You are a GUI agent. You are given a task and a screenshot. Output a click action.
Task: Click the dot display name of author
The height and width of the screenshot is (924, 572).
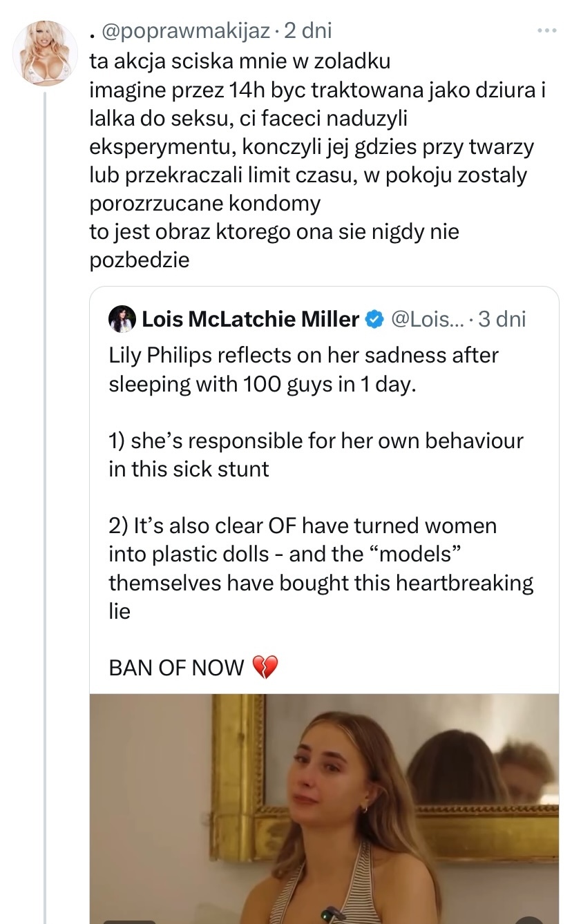click(93, 31)
